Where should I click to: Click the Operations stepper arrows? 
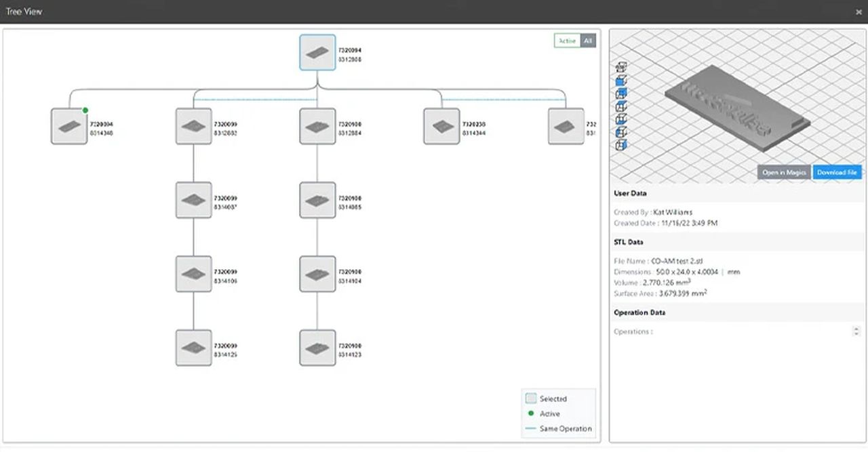[857, 331]
